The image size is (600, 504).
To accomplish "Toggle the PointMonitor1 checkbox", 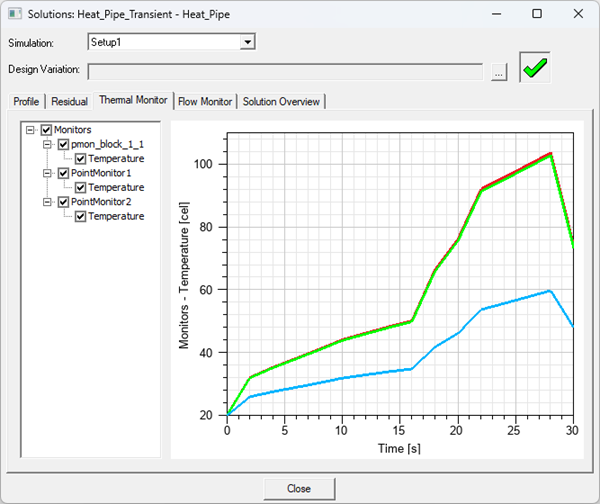I will click(x=63, y=173).
